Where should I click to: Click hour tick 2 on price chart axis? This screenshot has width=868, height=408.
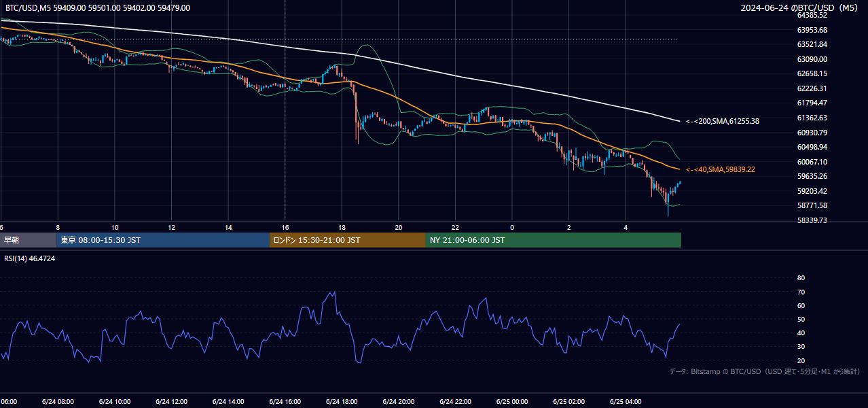569,227
